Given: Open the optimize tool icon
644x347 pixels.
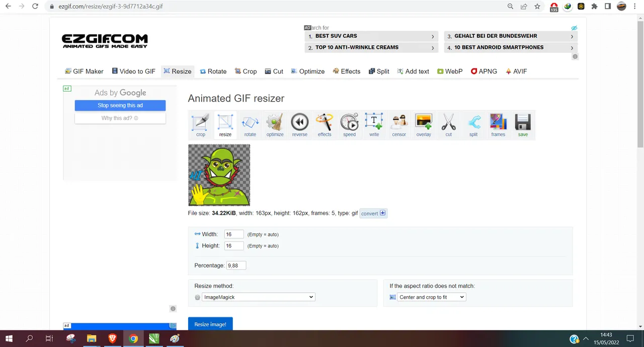Looking at the screenshot, I should click(x=275, y=125).
